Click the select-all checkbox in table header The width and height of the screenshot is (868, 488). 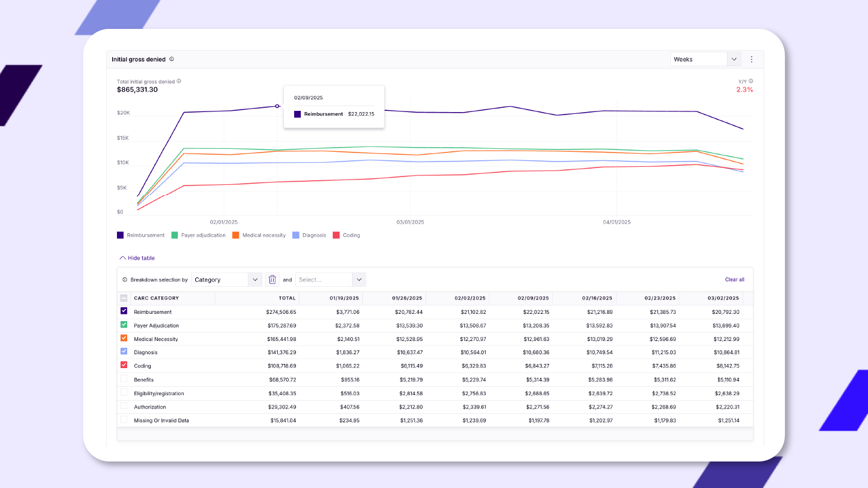pos(124,298)
